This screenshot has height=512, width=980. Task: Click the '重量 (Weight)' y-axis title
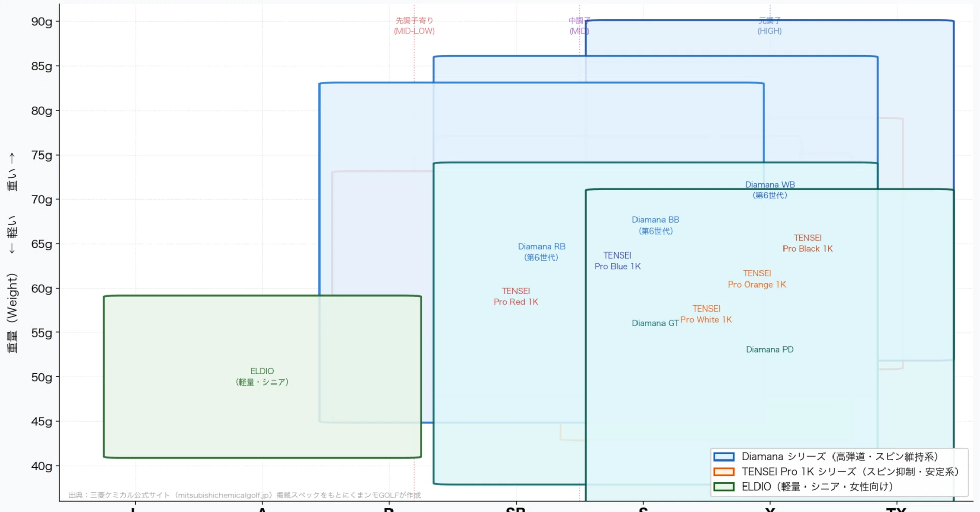coord(12,314)
